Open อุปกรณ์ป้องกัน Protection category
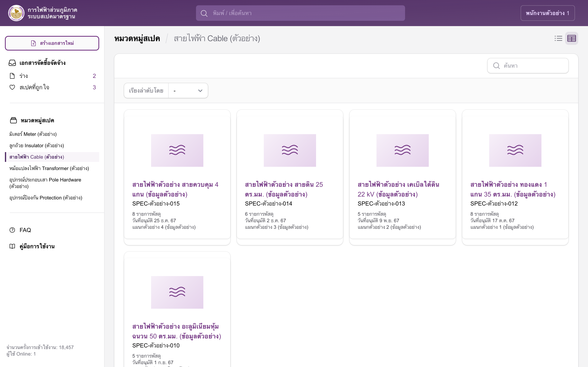Image resolution: width=588 pixels, height=367 pixels. tap(46, 198)
